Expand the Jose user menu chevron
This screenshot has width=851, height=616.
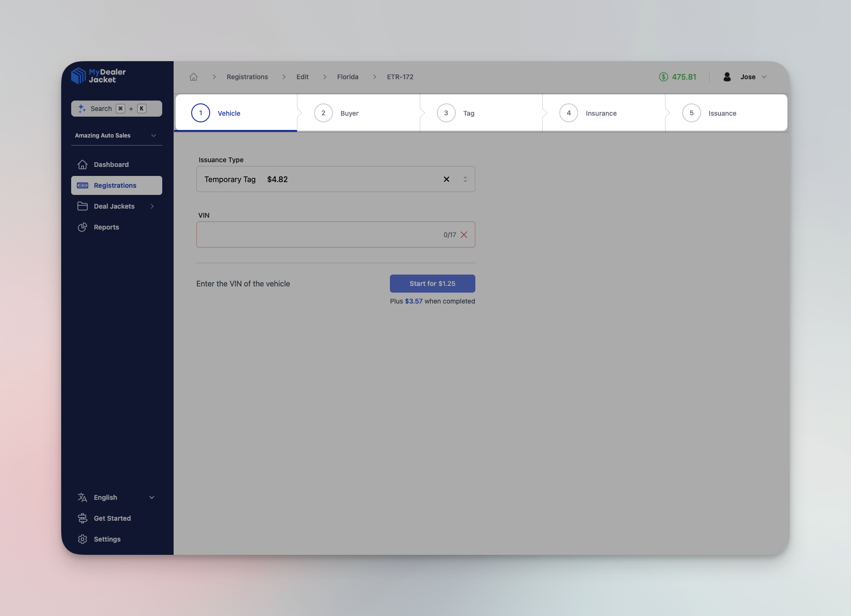click(764, 77)
